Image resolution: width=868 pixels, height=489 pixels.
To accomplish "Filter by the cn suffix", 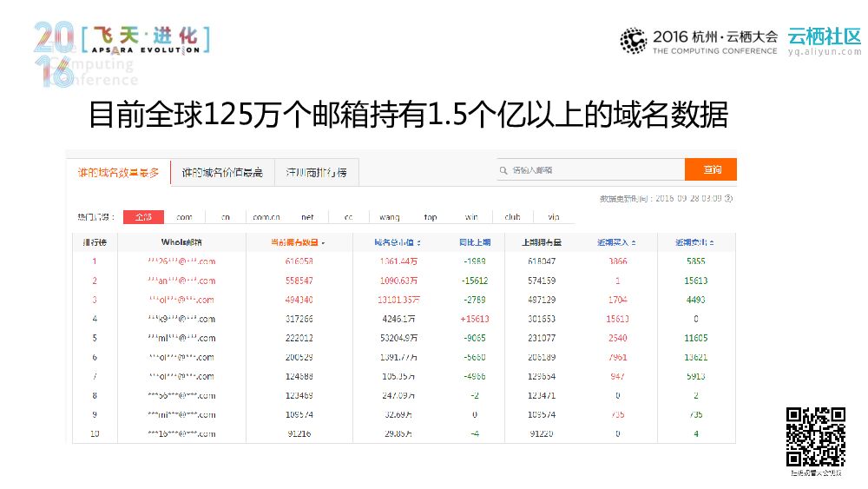I will point(226,217).
